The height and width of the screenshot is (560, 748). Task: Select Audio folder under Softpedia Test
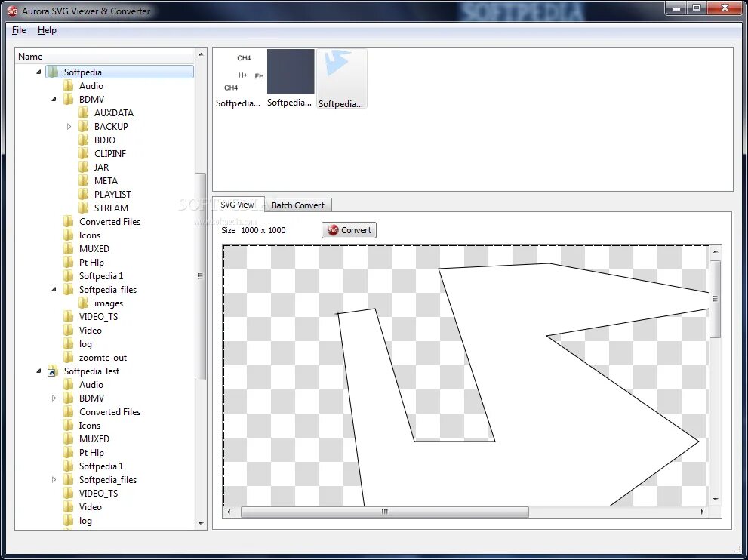pos(91,384)
